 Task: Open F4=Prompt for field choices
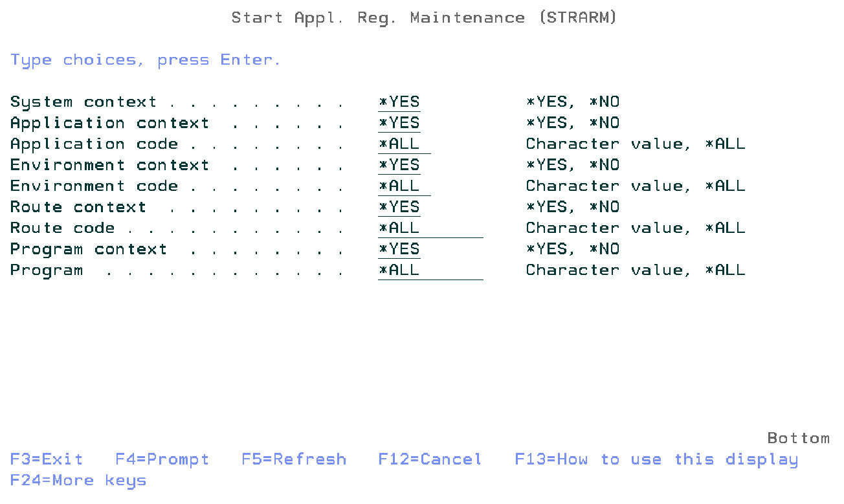coord(162,460)
